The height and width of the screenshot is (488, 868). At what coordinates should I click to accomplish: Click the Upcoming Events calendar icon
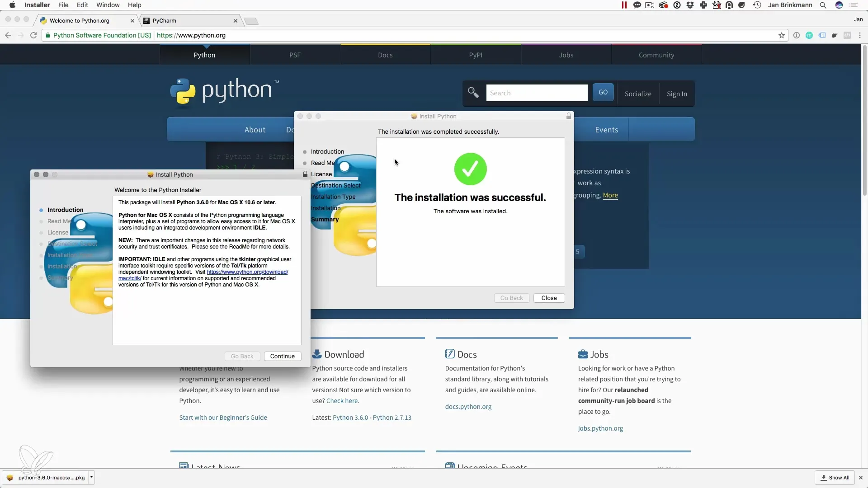[x=450, y=465]
